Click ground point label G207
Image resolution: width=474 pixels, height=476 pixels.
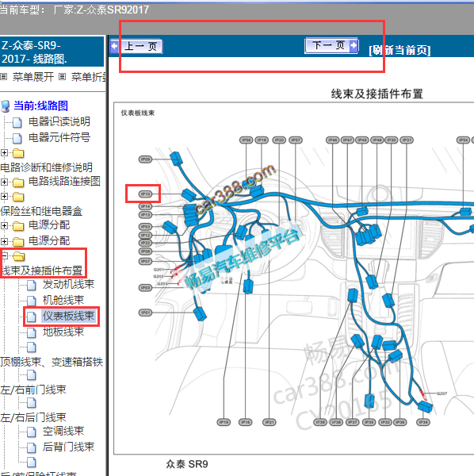click(442, 393)
